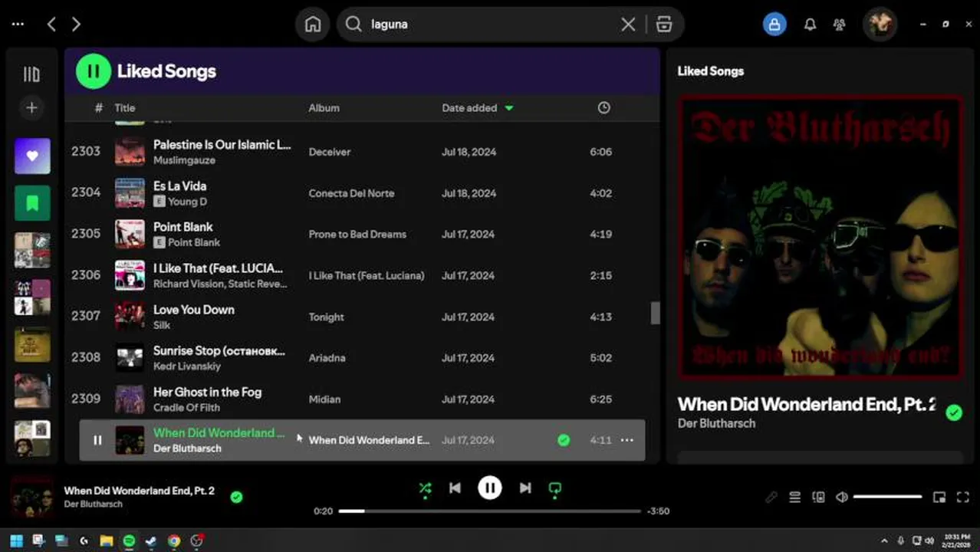This screenshot has height=552, width=980.
Task: Open lyrics microphone icon
Action: pyautogui.click(x=771, y=498)
